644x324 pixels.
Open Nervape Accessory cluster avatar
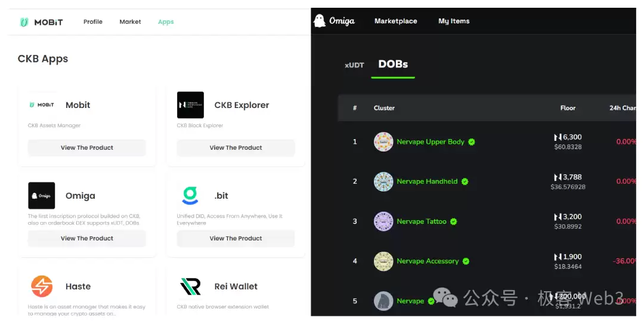point(383,261)
